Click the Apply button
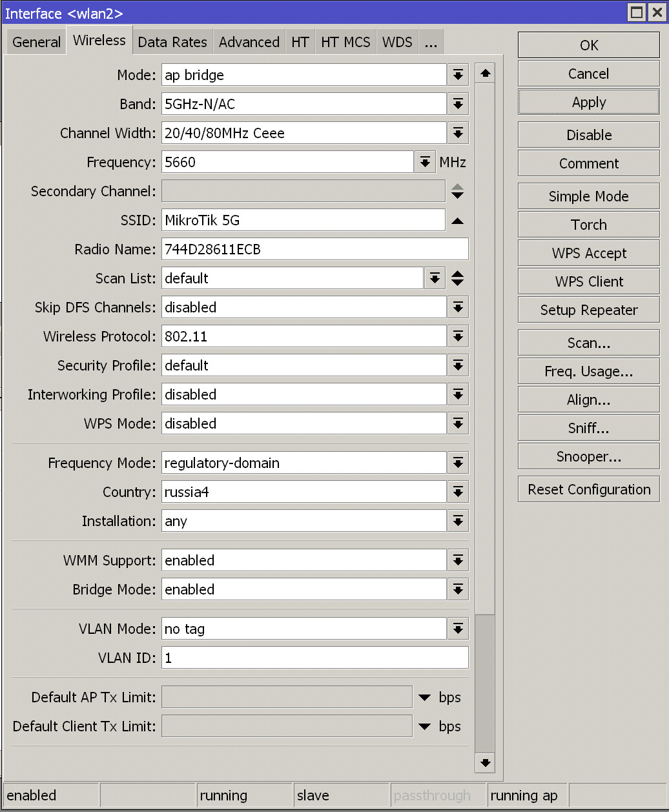Image resolution: width=669 pixels, height=812 pixels. coord(588,101)
